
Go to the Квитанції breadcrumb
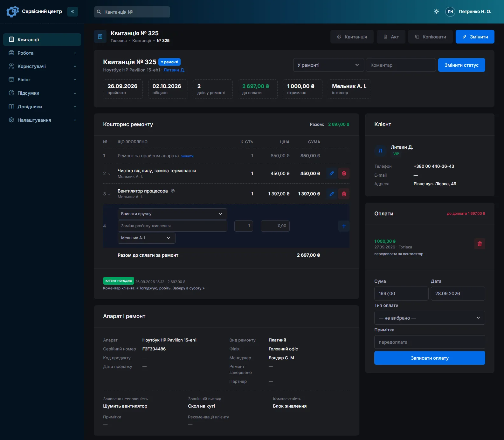point(142,41)
